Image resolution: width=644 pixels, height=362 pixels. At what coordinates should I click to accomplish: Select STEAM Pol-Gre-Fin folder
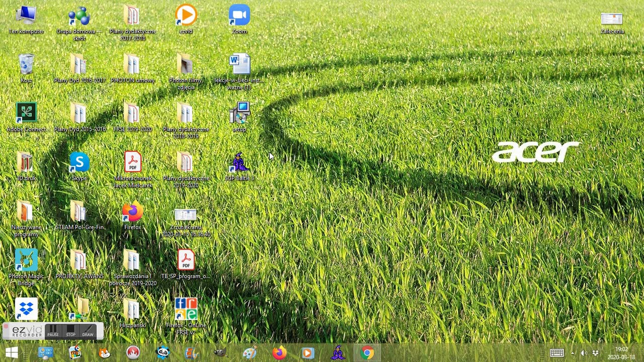79,215
